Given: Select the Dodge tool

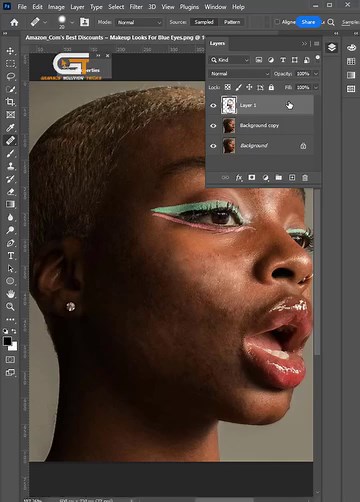Looking at the screenshot, I should (10, 230).
